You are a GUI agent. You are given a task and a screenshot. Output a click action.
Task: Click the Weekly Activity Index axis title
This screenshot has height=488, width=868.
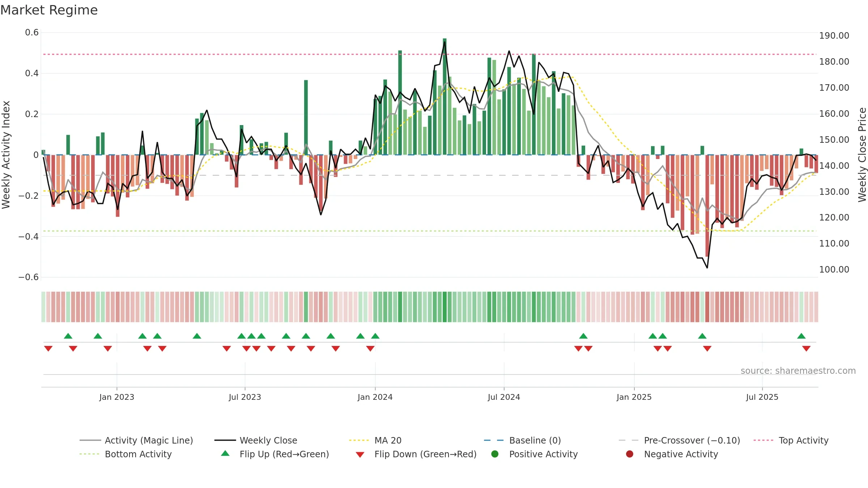coord(6,155)
